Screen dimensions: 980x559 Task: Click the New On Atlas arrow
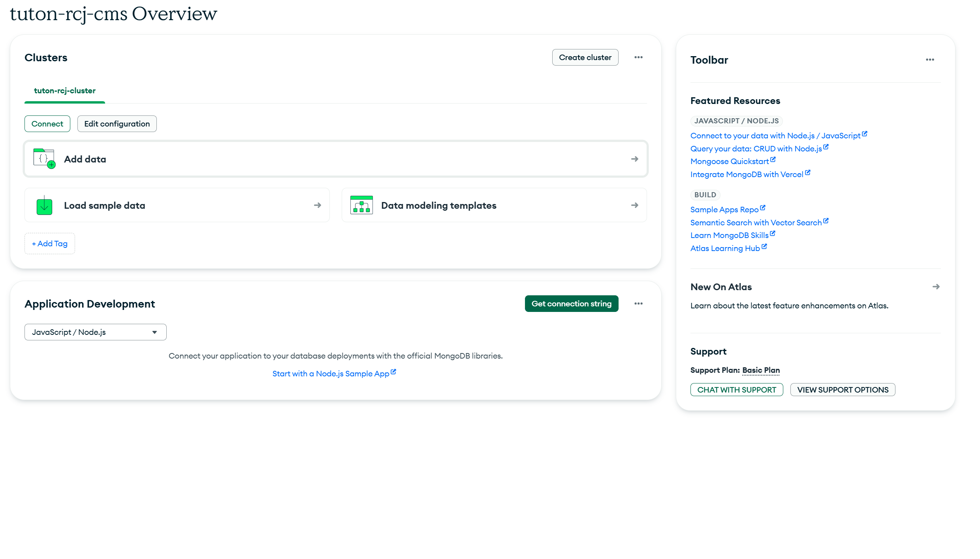936,287
